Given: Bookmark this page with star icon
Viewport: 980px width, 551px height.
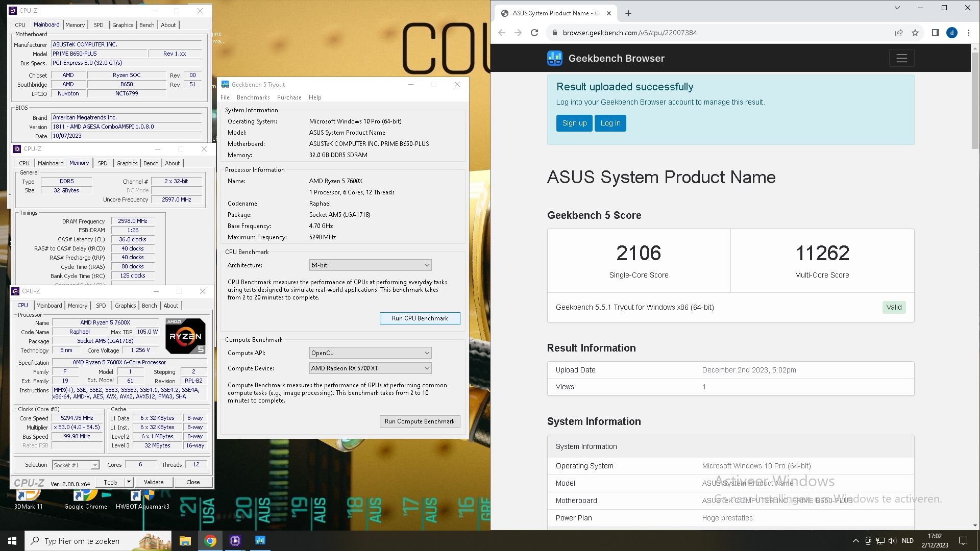Looking at the screenshot, I should click(915, 33).
